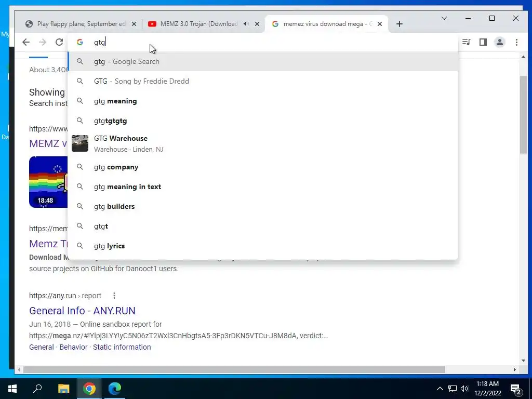Open options menu beside any.run result
The width and height of the screenshot is (532, 399).
[x=114, y=296]
